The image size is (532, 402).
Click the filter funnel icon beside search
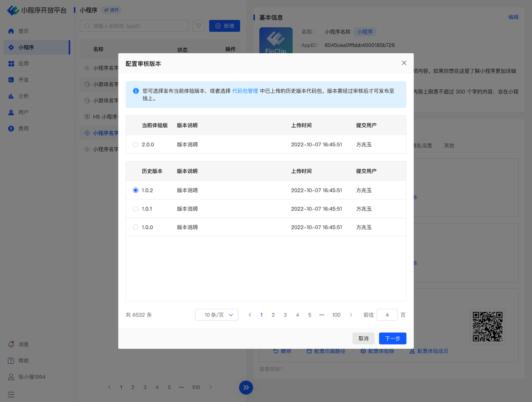[x=199, y=26]
